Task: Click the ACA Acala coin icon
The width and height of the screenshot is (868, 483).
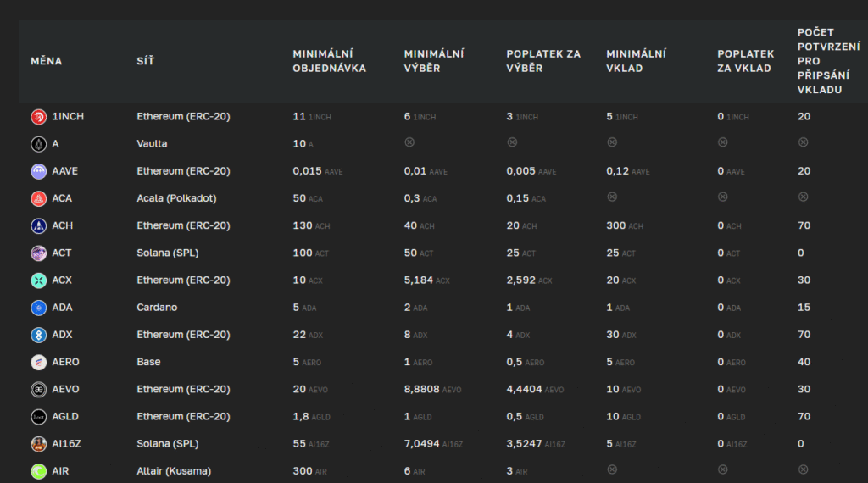Action: pyautogui.click(x=38, y=198)
